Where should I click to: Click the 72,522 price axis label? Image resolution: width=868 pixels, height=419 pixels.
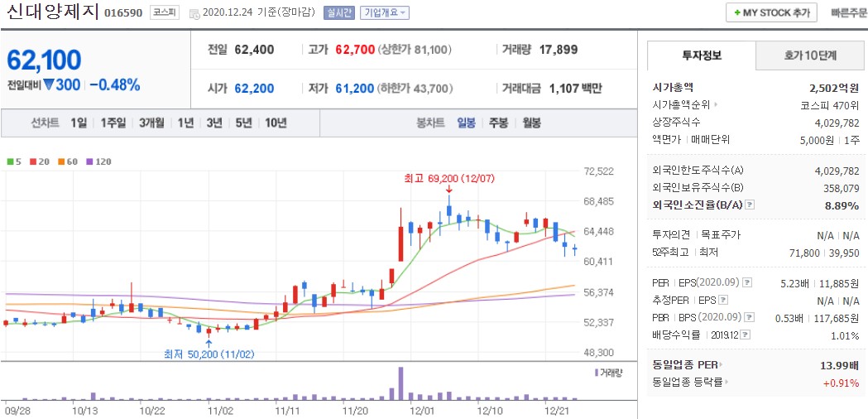pyautogui.click(x=599, y=171)
